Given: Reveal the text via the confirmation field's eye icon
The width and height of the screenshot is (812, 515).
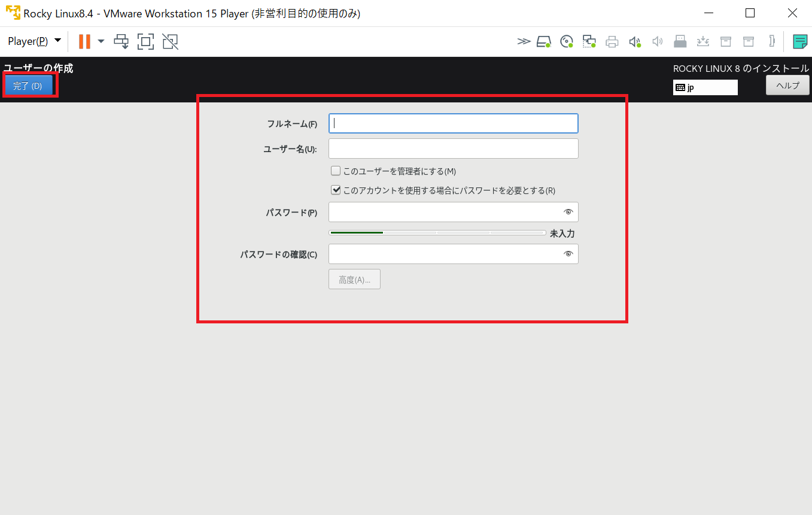Looking at the screenshot, I should (568, 254).
